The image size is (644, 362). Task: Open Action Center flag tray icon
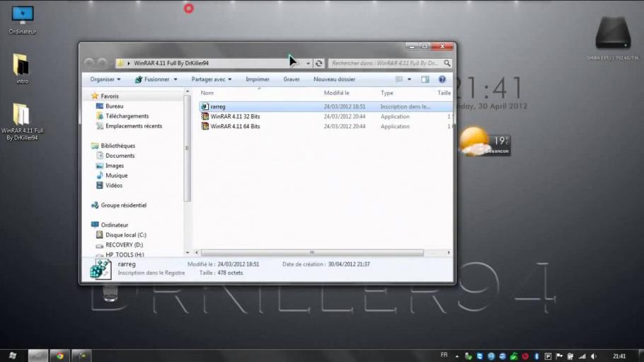coord(559,356)
